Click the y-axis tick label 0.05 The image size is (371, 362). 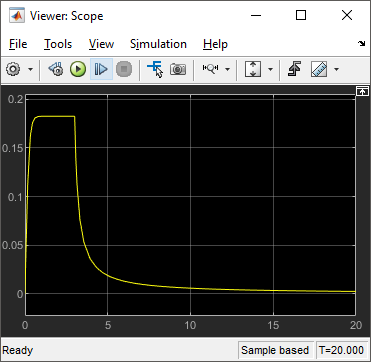tap(12, 246)
